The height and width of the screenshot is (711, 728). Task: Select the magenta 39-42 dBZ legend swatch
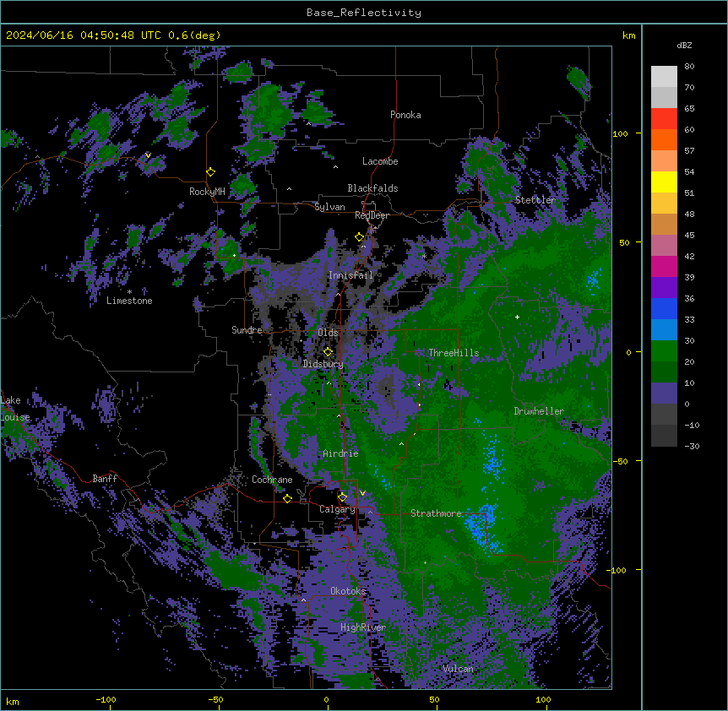664,266
